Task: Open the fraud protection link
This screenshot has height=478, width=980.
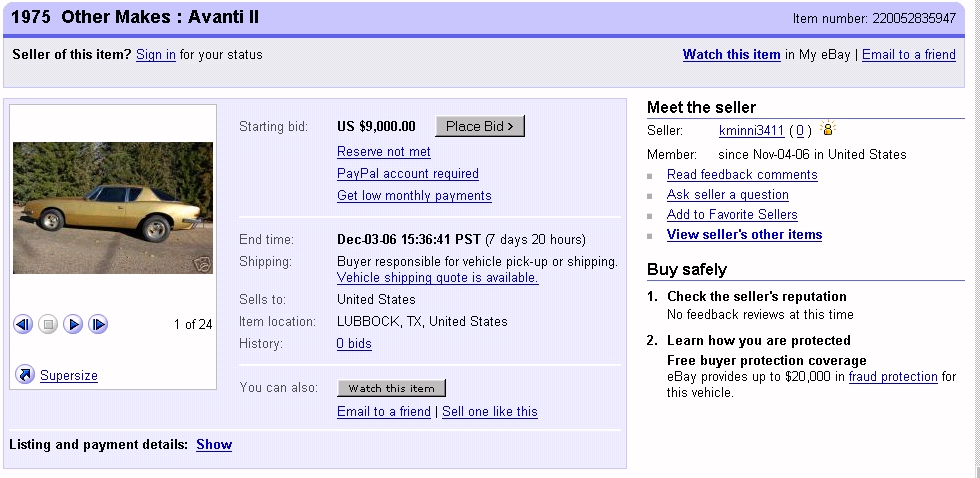Action: (x=893, y=377)
